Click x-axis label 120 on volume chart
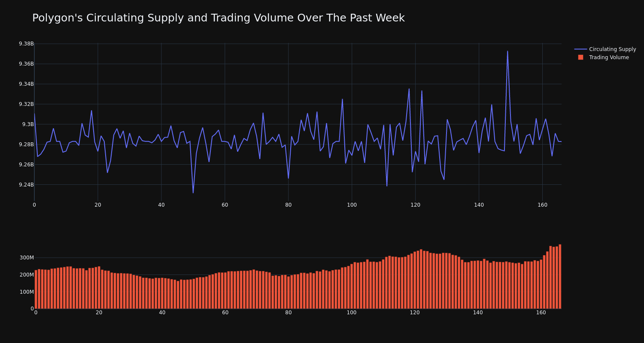 click(415, 313)
